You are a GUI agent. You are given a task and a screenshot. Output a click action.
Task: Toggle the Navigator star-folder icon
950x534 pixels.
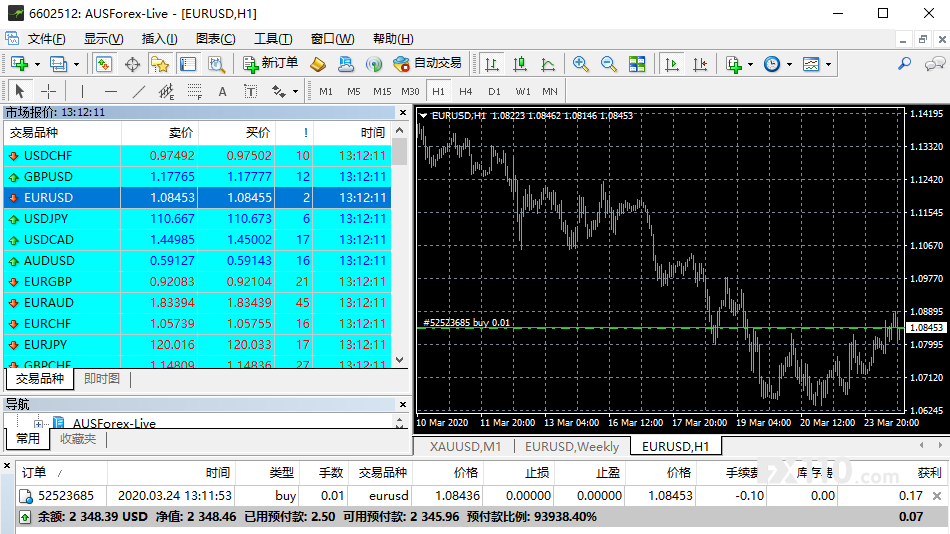point(160,64)
